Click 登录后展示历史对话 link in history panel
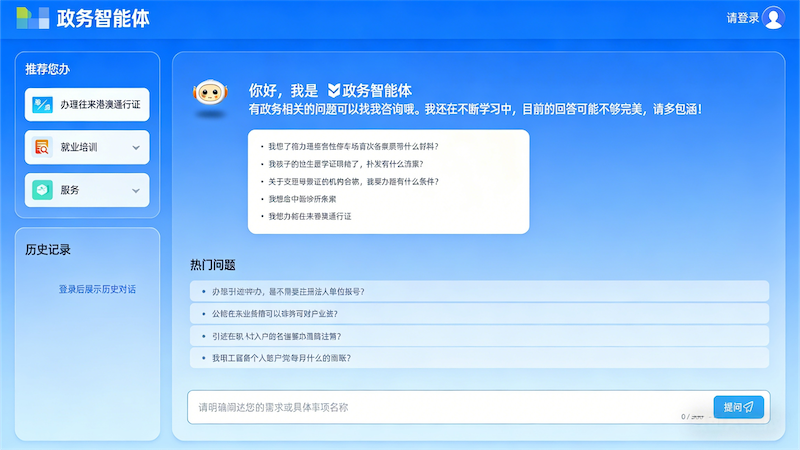The width and height of the screenshot is (800, 450). pyautogui.click(x=97, y=289)
